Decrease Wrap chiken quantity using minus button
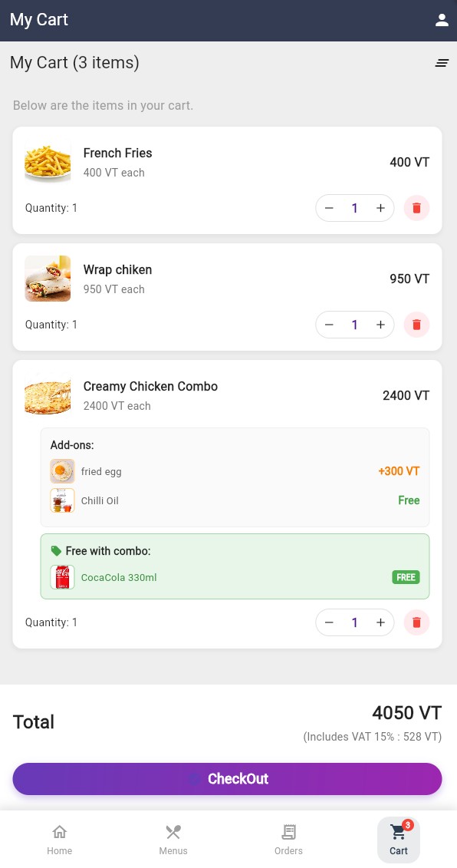Screen dimensions: 457x868 click(329, 325)
